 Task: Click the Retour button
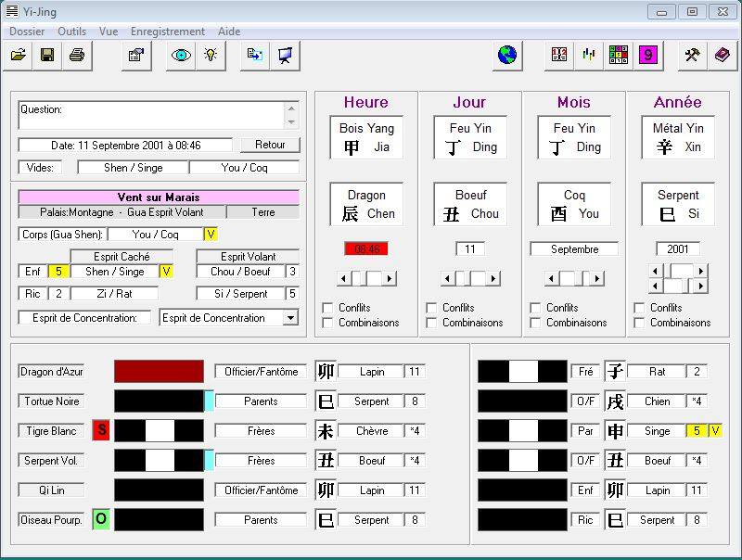click(270, 145)
